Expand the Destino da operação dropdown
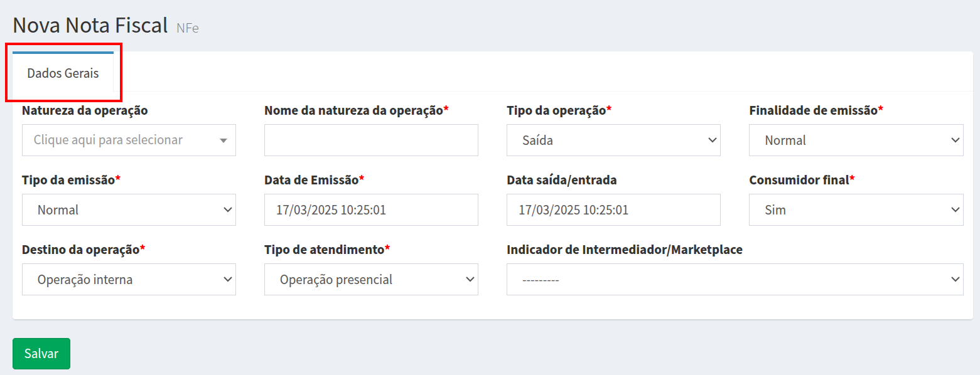The image size is (980, 375). tap(129, 279)
